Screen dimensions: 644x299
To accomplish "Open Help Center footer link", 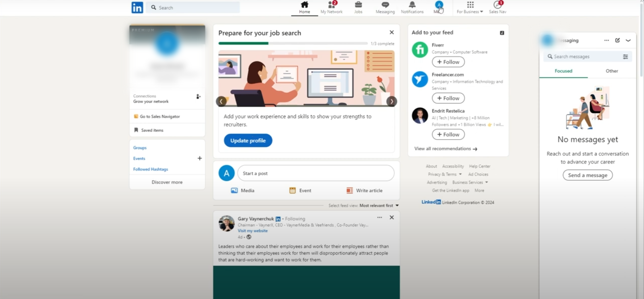I will [480, 166].
